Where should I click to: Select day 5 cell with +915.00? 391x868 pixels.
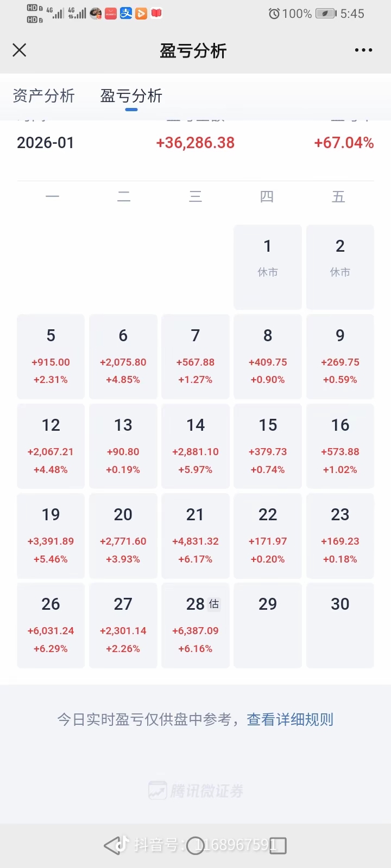(51, 356)
